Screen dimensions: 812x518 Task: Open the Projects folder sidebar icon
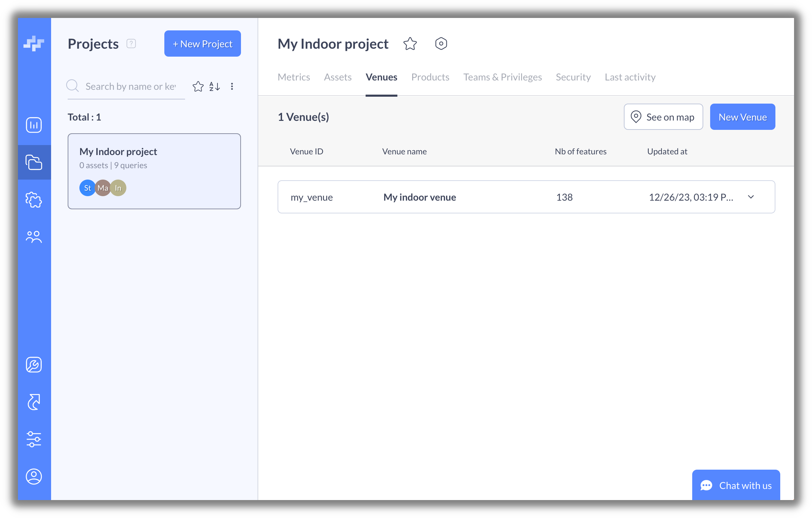click(34, 162)
